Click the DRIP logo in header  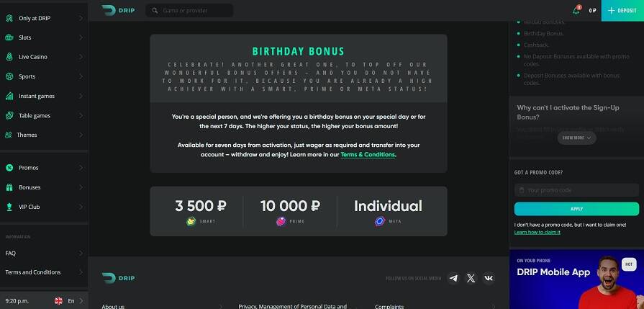pos(118,10)
